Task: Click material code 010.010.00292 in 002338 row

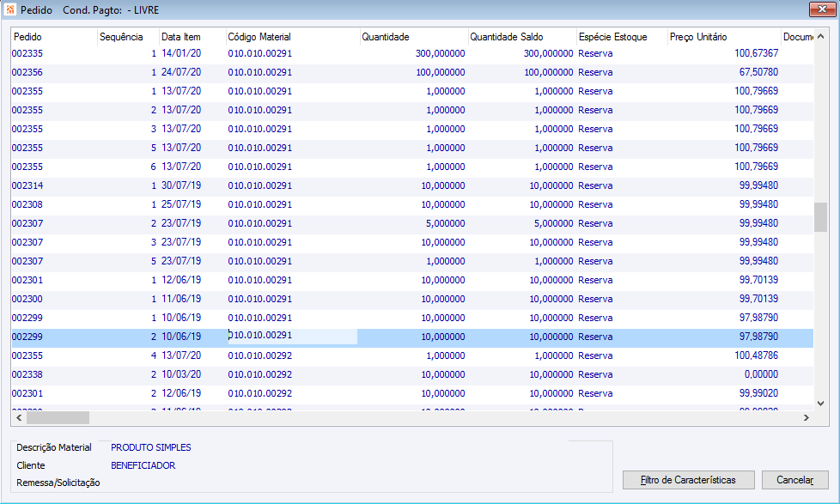Action: tap(260, 374)
